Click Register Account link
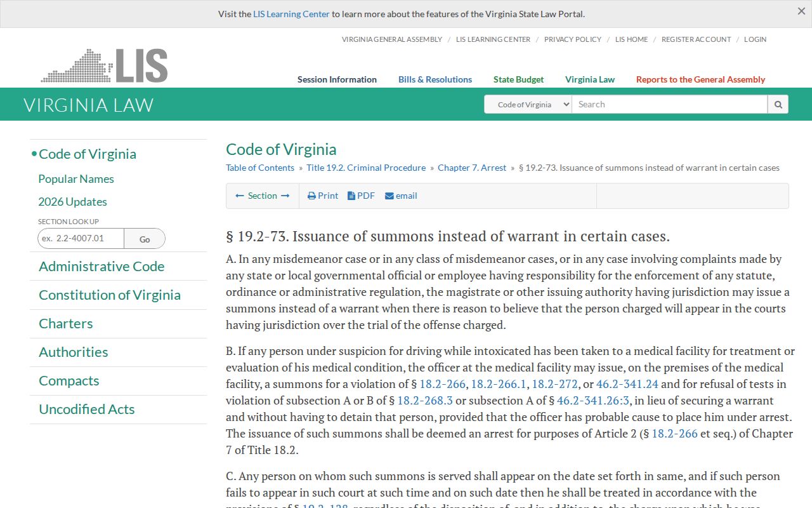Image resolution: width=812 pixels, height=508 pixels. coord(696,39)
